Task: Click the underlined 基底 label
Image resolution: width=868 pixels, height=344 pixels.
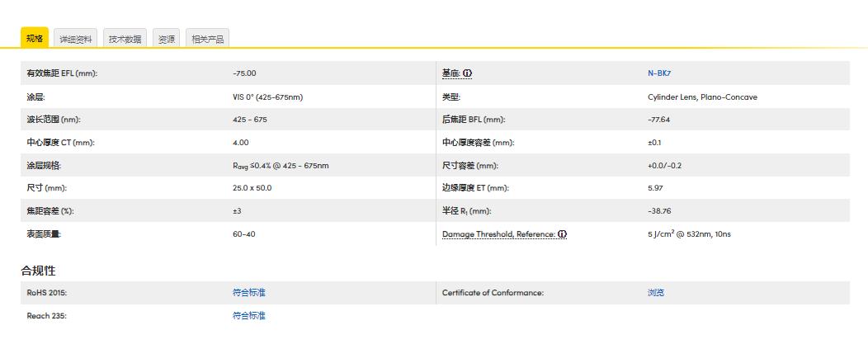Action: click(x=451, y=73)
